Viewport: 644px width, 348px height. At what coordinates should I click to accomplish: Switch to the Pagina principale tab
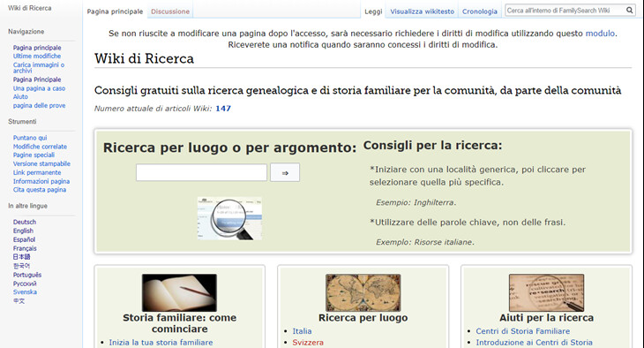[115, 11]
